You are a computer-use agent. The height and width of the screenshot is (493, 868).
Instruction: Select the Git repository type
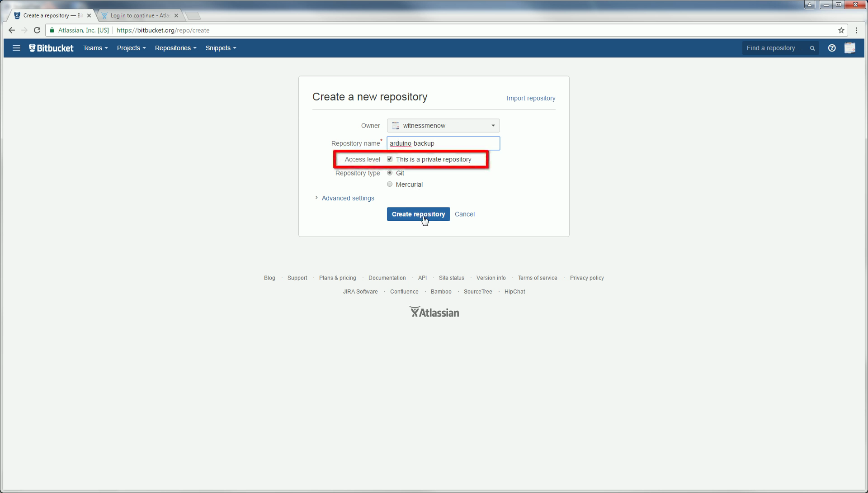(x=390, y=173)
